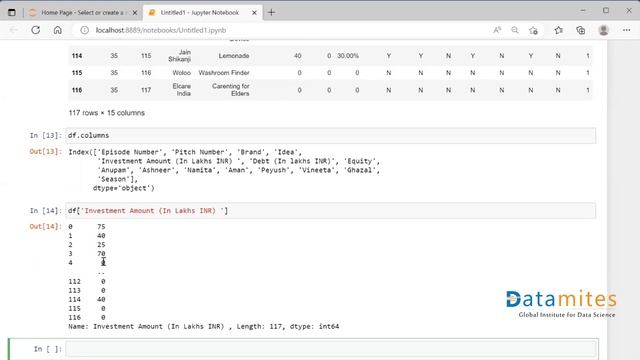Click the localhost address bar URL
The image size is (640, 360).
click(161, 30)
